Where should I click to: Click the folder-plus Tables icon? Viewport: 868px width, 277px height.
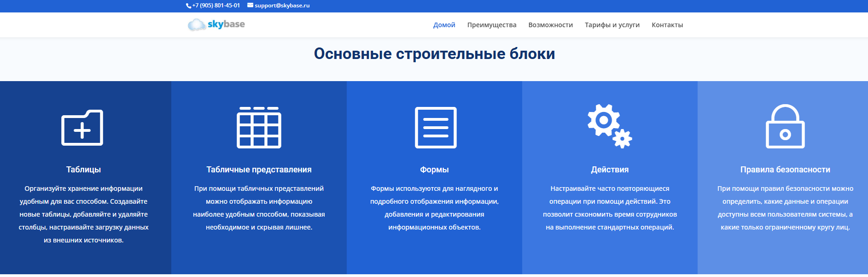(82, 128)
